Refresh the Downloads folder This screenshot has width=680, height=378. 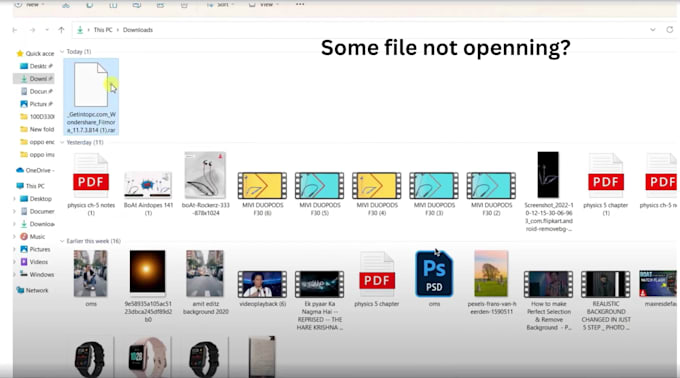click(670, 30)
